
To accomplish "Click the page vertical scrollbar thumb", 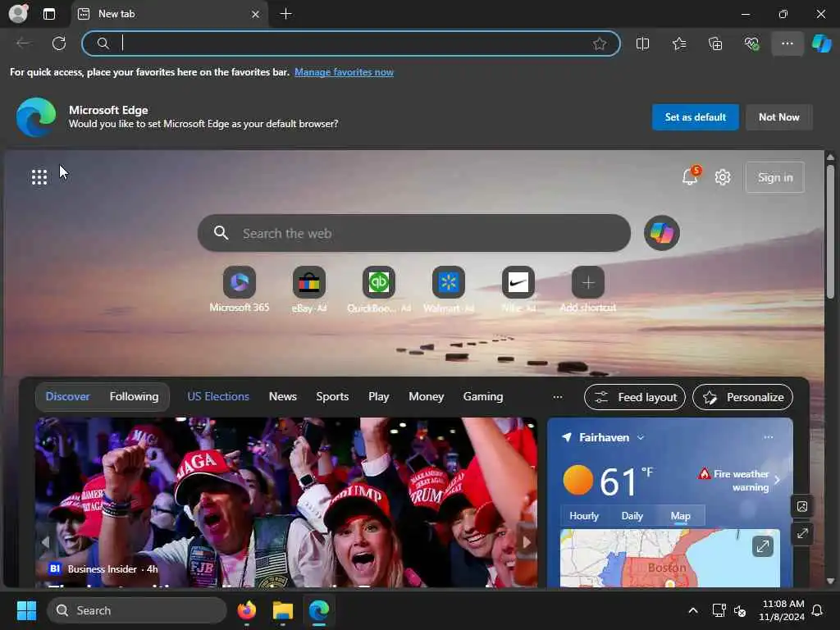I will (830, 231).
